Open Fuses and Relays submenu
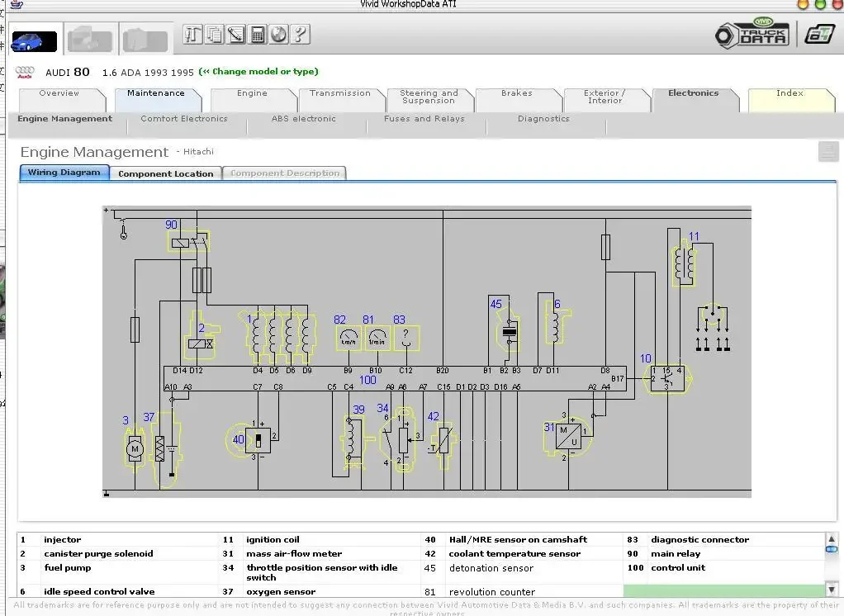Viewport: 844px width, 616px height. pos(424,118)
